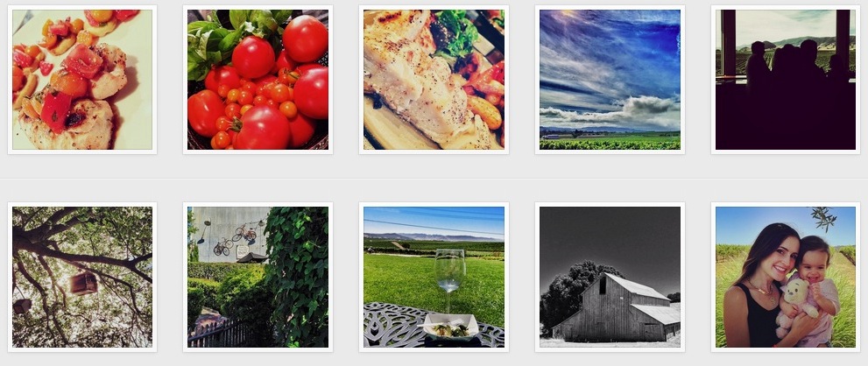Click the barn roof in the monochrome photo

click(x=637, y=286)
